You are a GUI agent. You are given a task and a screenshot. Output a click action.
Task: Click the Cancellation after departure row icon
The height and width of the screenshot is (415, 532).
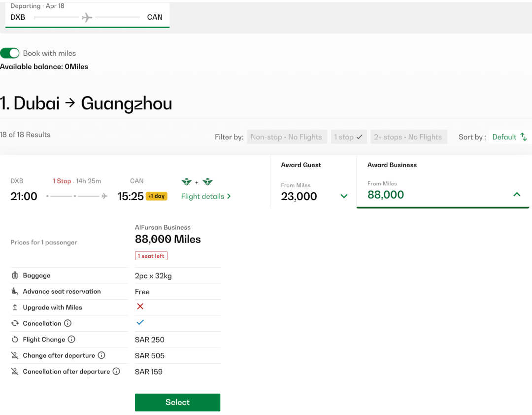coord(15,371)
